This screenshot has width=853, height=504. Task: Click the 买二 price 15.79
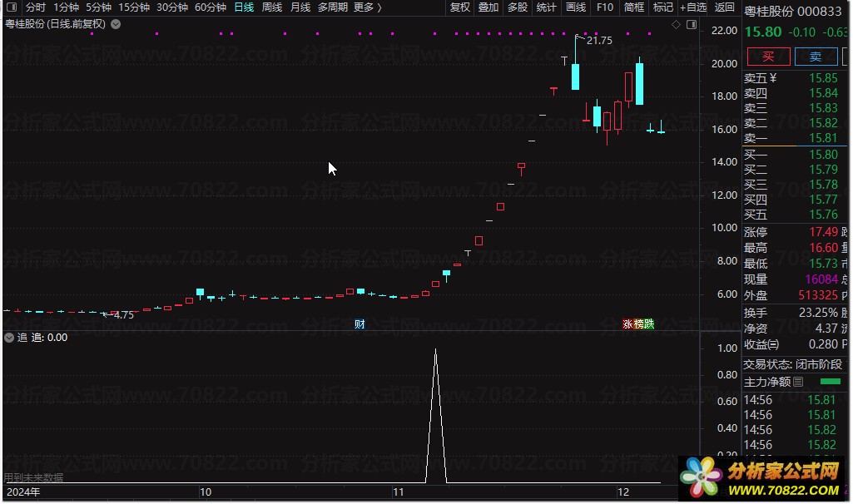(823, 170)
